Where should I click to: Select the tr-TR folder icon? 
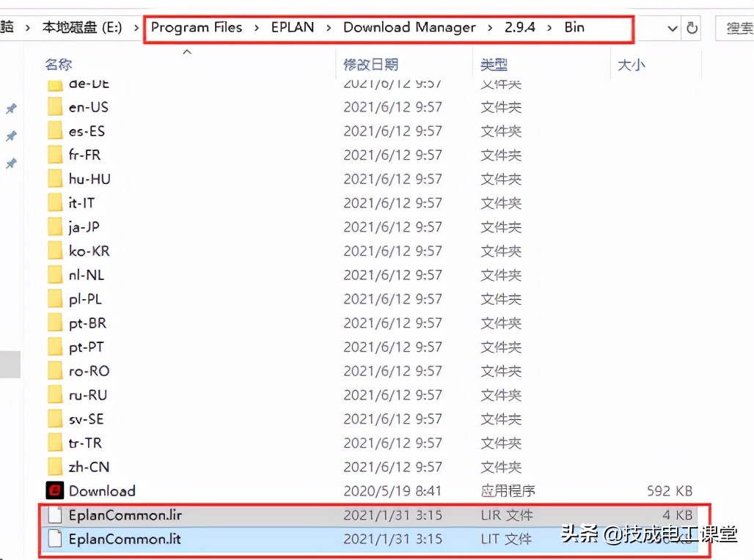tap(55, 443)
